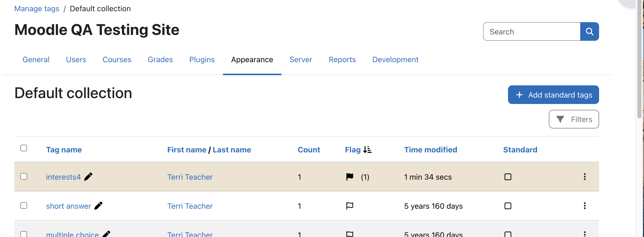Sort table by Flag column
This screenshot has height=237, width=644.
[x=353, y=150]
